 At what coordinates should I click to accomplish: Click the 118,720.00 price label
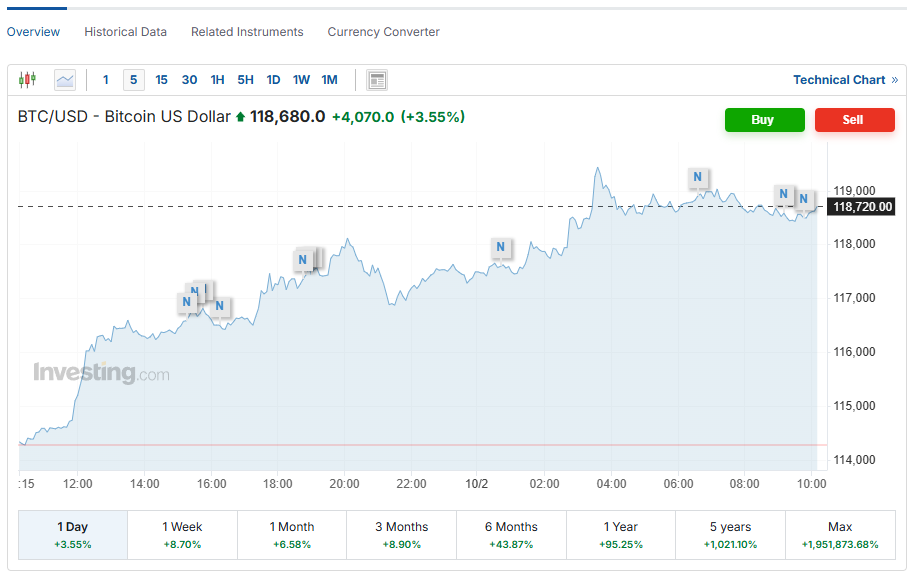coord(862,207)
